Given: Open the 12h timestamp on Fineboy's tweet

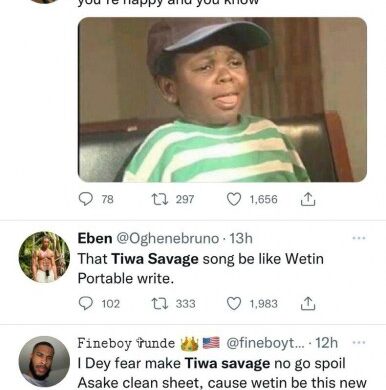Looking at the screenshot, I should coord(326,343).
